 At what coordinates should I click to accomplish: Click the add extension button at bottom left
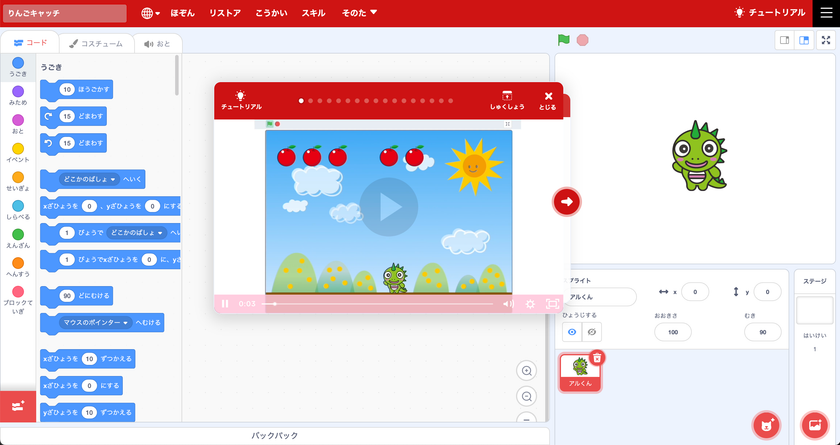tap(18, 407)
